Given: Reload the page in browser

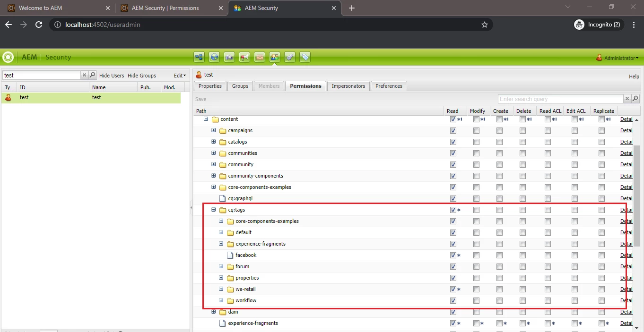Looking at the screenshot, I should [x=39, y=25].
